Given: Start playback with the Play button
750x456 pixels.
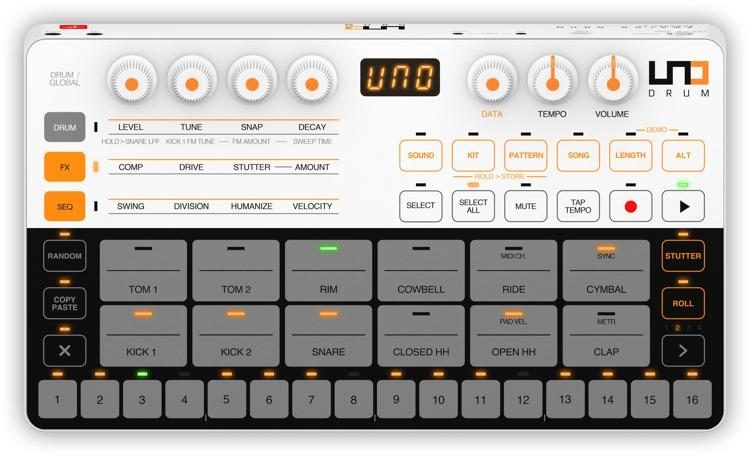Looking at the screenshot, I should tap(683, 206).
